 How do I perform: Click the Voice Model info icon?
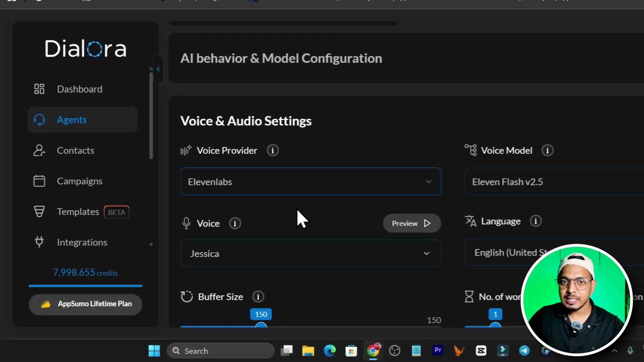click(x=547, y=150)
